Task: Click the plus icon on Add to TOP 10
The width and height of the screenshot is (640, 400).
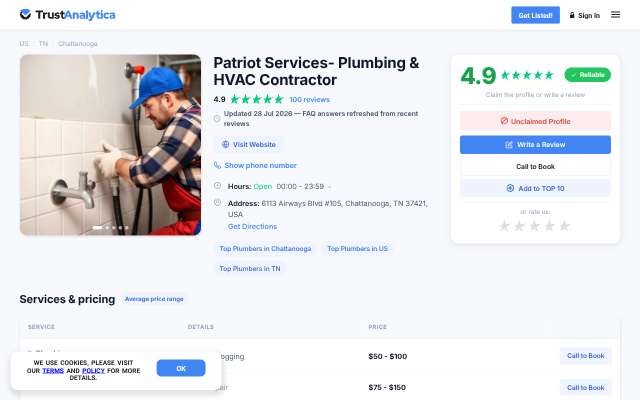Action: click(x=510, y=188)
